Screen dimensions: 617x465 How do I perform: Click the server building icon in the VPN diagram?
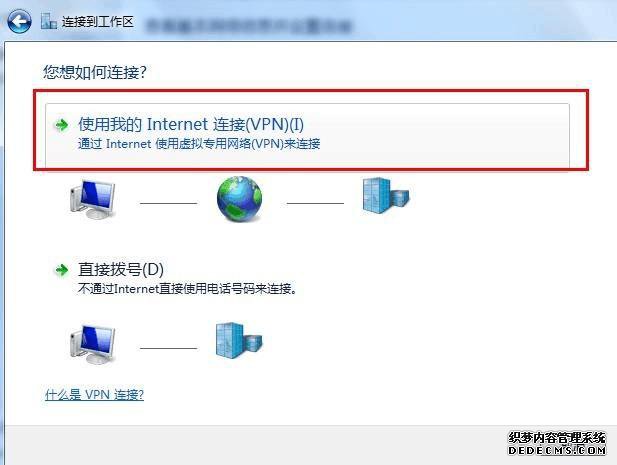(x=386, y=196)
